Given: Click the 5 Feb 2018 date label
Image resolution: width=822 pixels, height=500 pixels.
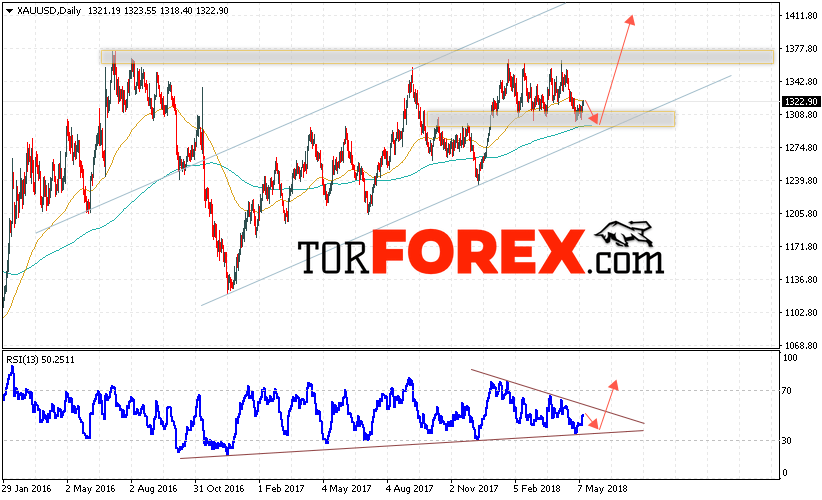Looking at the screenshot, I should (538, 488).
